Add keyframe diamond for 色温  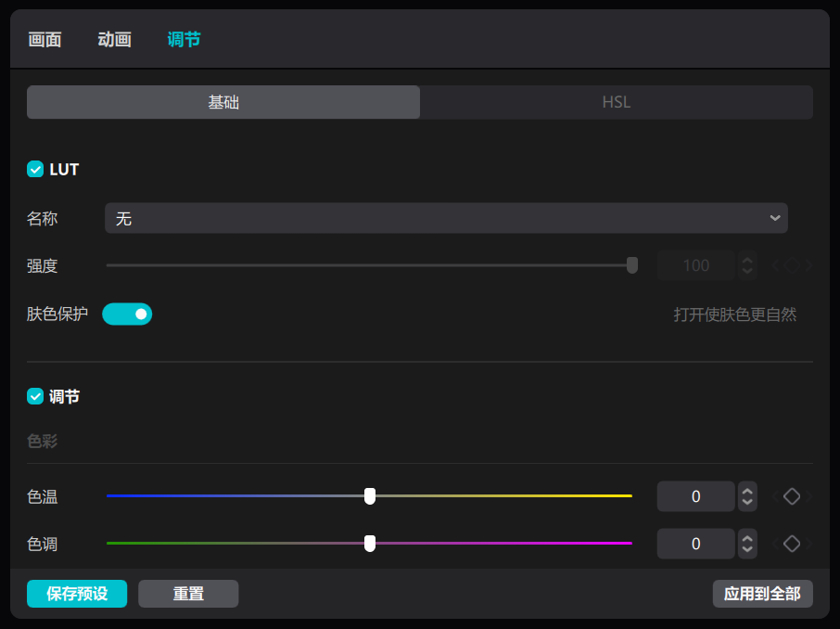tap(791, 496)
